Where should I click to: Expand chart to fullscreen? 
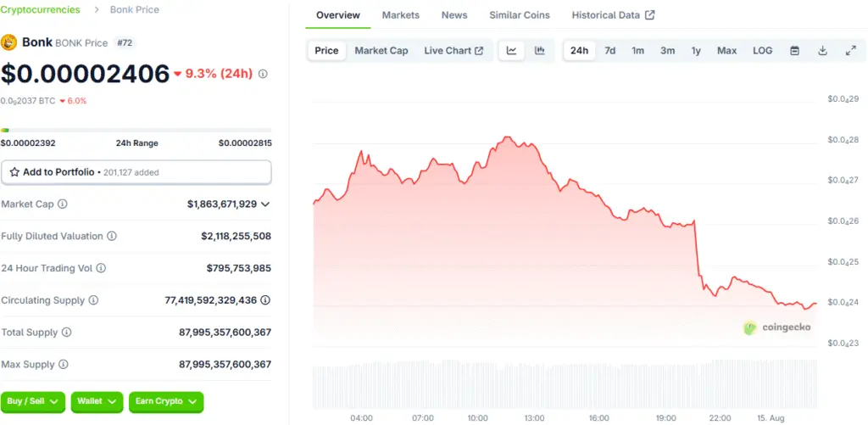point(851,50)
